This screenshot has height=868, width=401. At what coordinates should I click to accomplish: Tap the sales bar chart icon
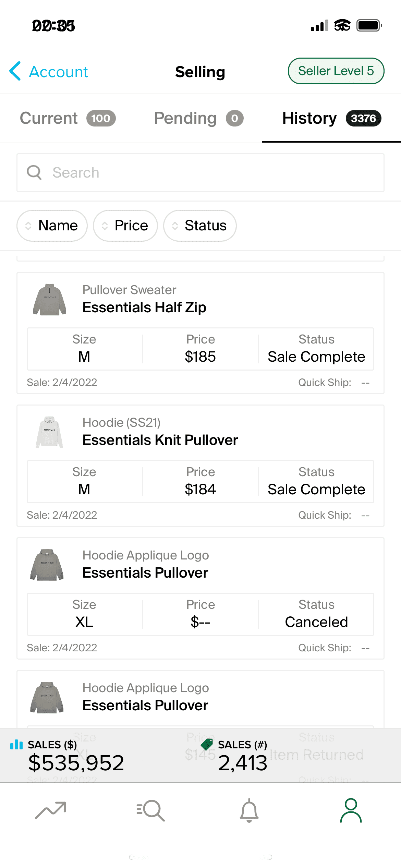pyautogui.click(x=16, y=745)
